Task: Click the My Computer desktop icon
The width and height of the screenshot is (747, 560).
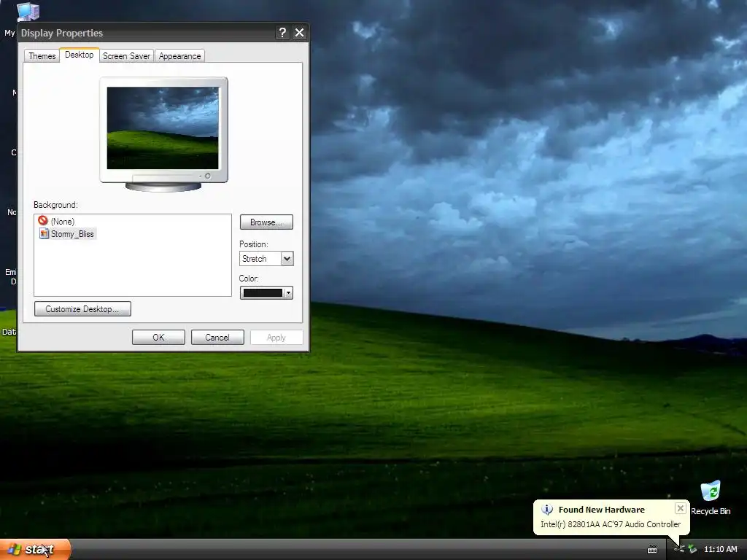Action: click(x=28, y=12)
